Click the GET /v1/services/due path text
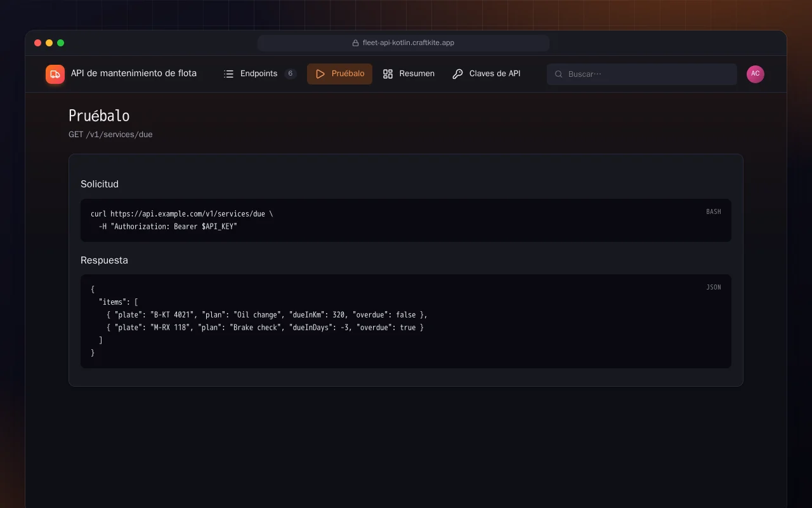This screenshot has width=812, height=508. pos(110,135)
